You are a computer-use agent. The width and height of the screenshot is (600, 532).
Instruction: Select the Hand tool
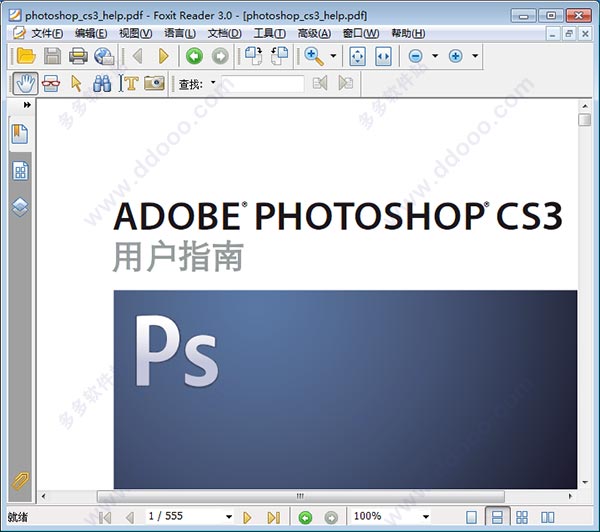pos(25,83)
